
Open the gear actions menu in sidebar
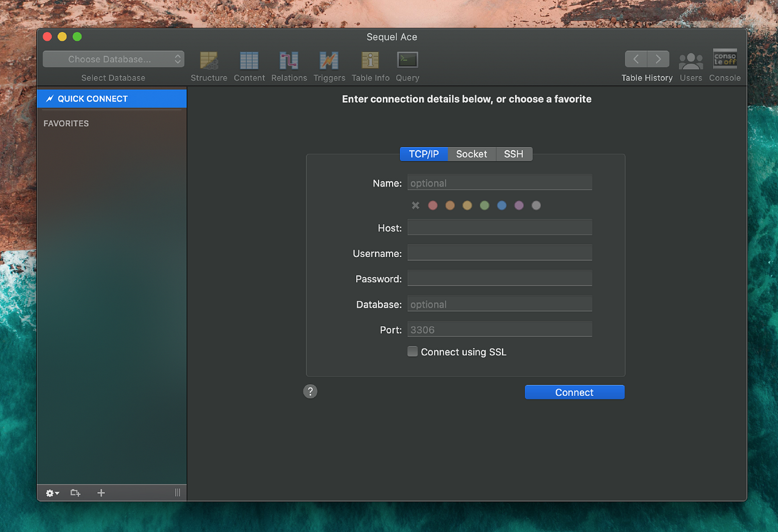[53, 493]
